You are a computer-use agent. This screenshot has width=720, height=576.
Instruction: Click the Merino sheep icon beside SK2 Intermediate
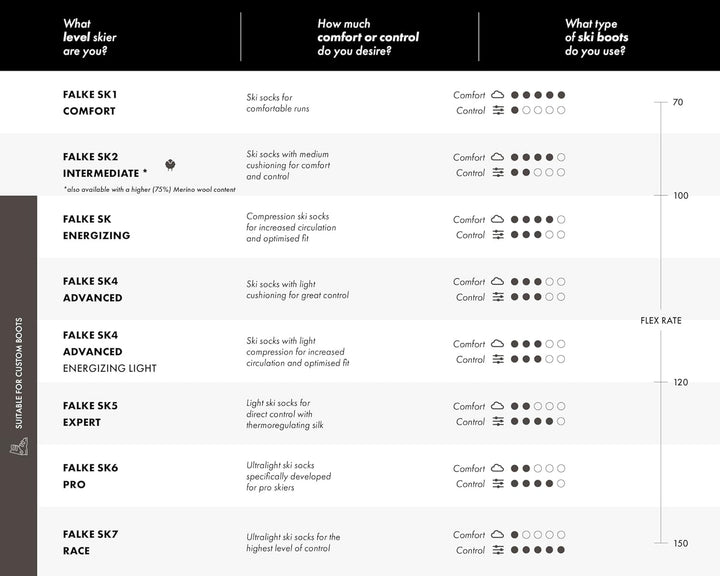click(x=170, y=164)
